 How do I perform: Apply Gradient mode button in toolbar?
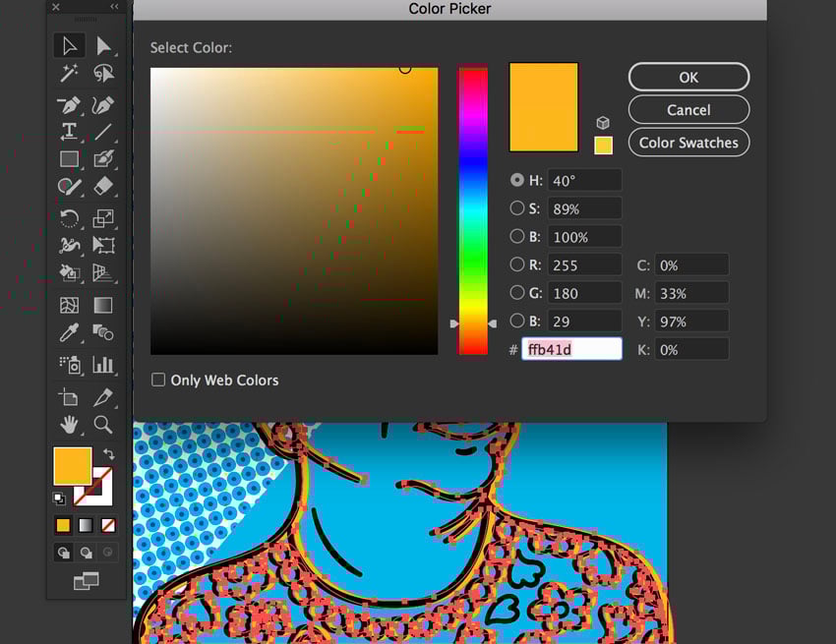pyautogui.click(x=86, y=526)
